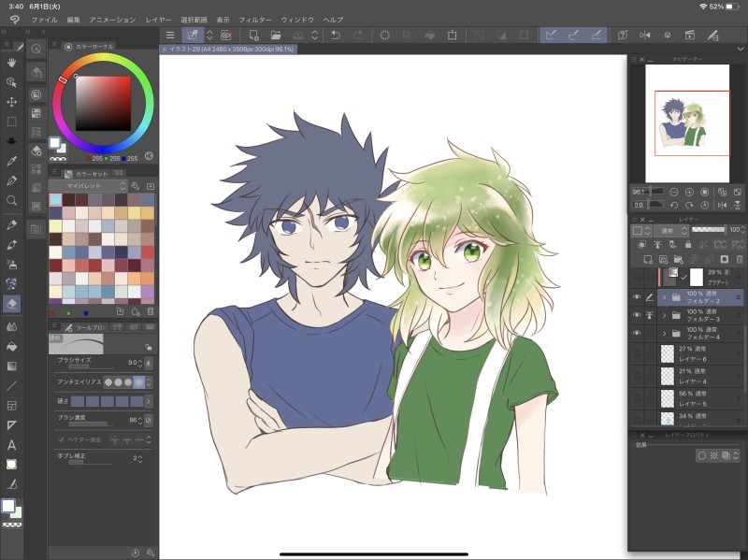Open レイヤー menu
The width and height of the screenshot is (748, 560).
point(158,20)
